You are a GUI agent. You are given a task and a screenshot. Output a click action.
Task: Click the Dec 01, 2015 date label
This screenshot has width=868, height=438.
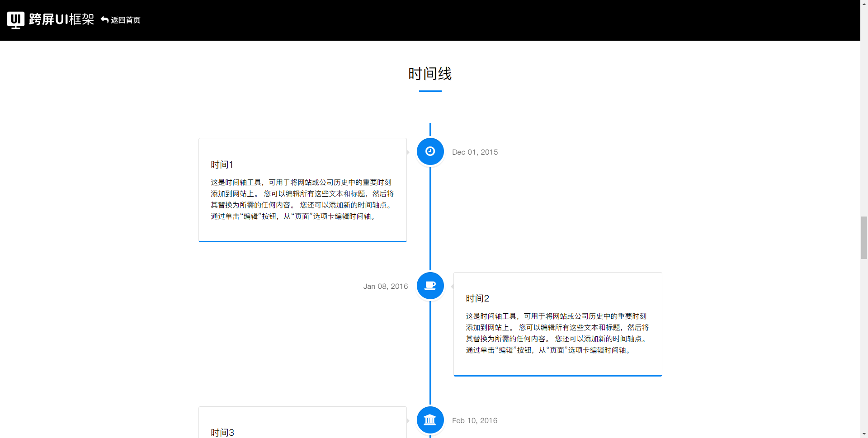[x=475, y=152]
